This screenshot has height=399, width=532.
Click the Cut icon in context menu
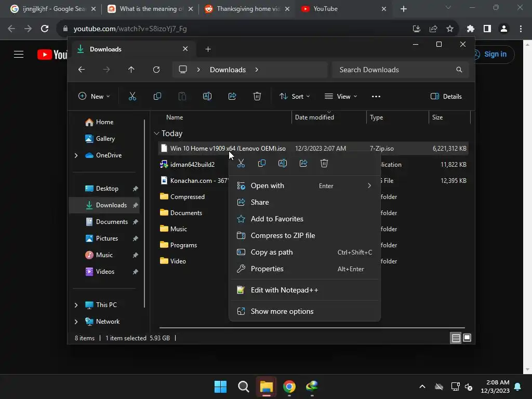(241, 164)
